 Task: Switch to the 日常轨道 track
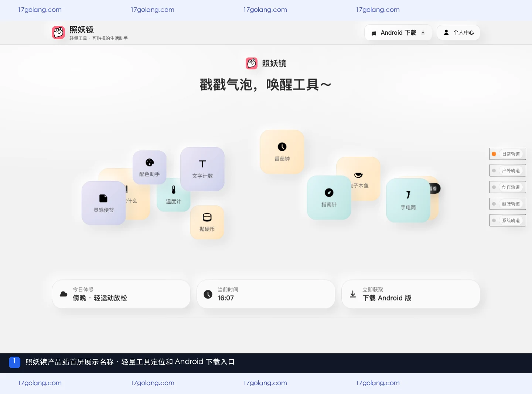pyautogui.click(x=508, y=154)
